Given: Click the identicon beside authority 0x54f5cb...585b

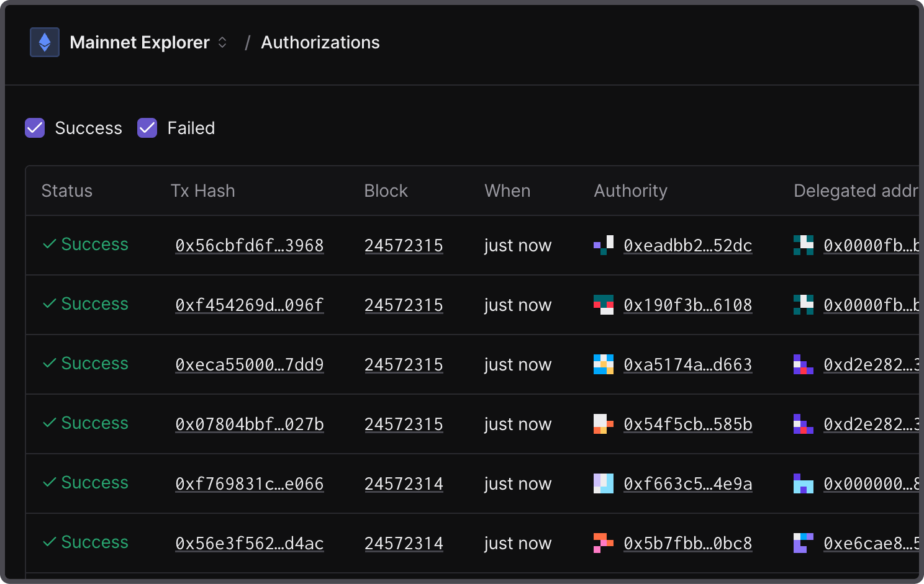Looking at the screenshot, I should click(x=603, y=424).
